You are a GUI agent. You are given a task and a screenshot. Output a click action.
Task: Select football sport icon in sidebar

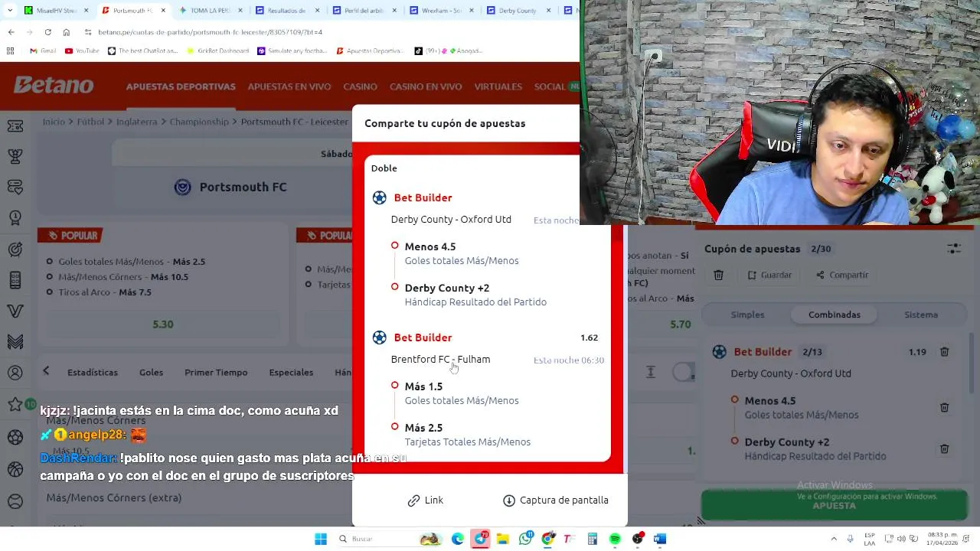pyautogui.click(x=15, y=438)
